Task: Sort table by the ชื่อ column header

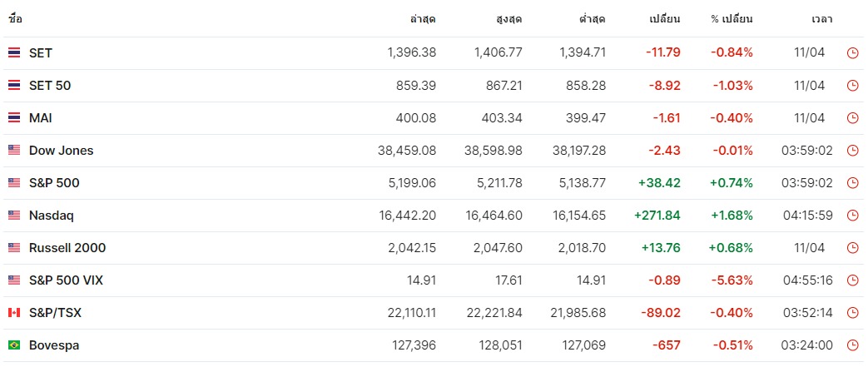Action: pos(15,19)
